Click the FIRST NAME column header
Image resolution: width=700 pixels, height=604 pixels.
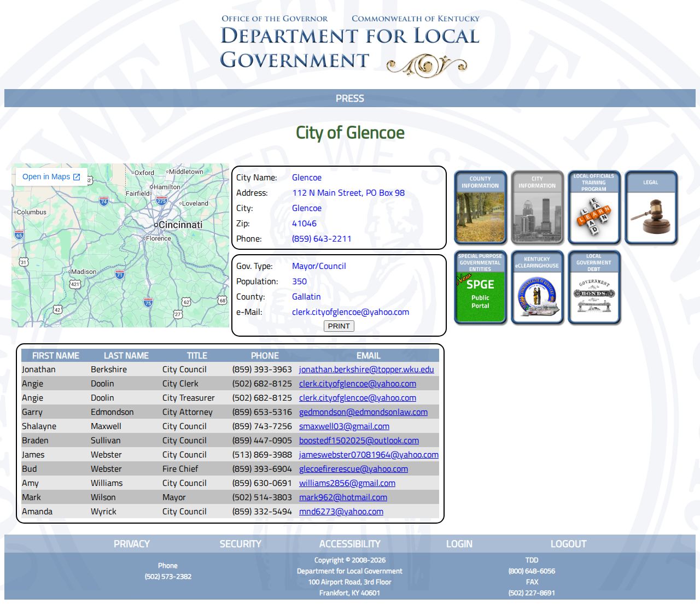coord(56,355)
